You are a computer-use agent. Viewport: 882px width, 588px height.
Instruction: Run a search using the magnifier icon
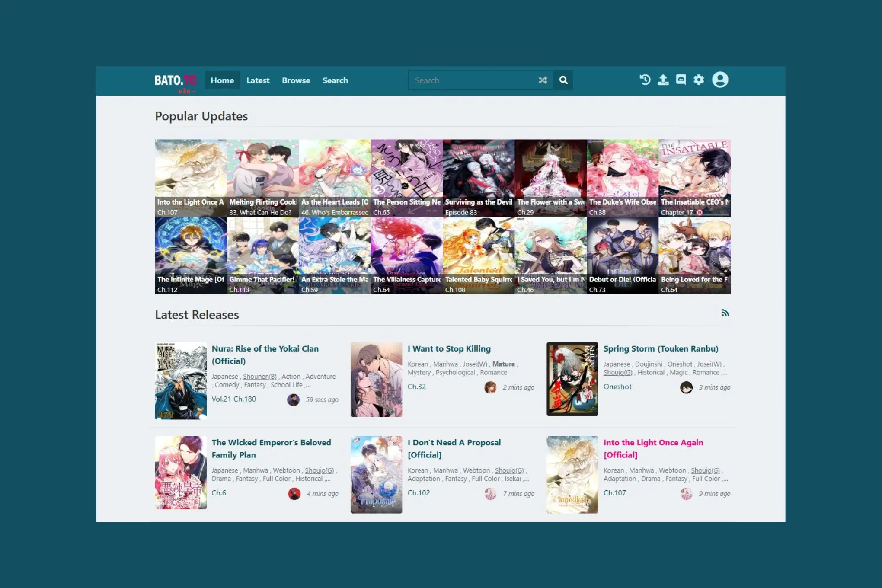(x=563, y=80)
